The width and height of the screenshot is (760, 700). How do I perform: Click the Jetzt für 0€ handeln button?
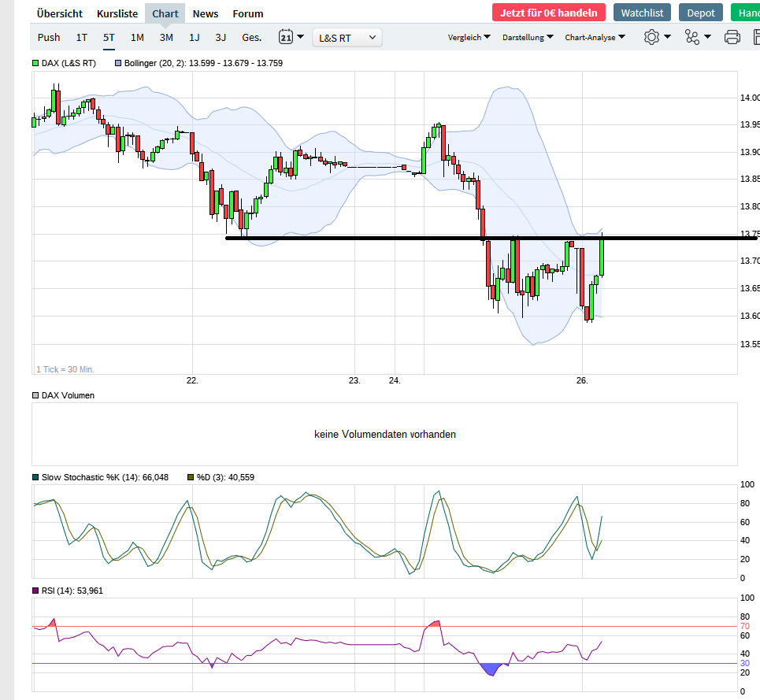click(x=548, y=13)
